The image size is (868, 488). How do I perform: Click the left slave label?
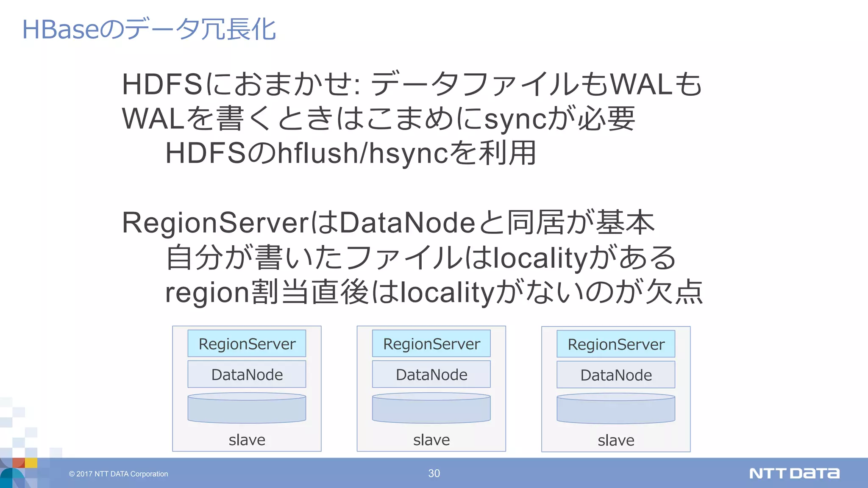247,440
